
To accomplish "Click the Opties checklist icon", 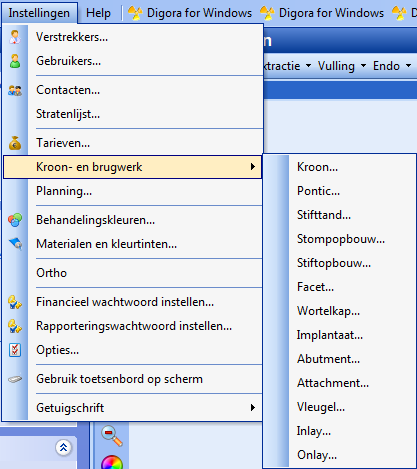I will (15, 350).
